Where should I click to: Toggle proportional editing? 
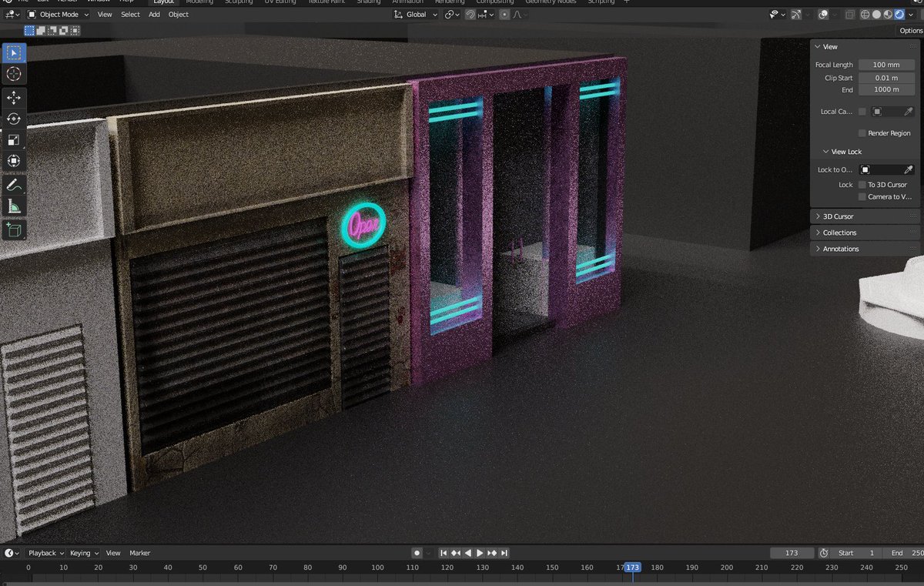[504, 14]
